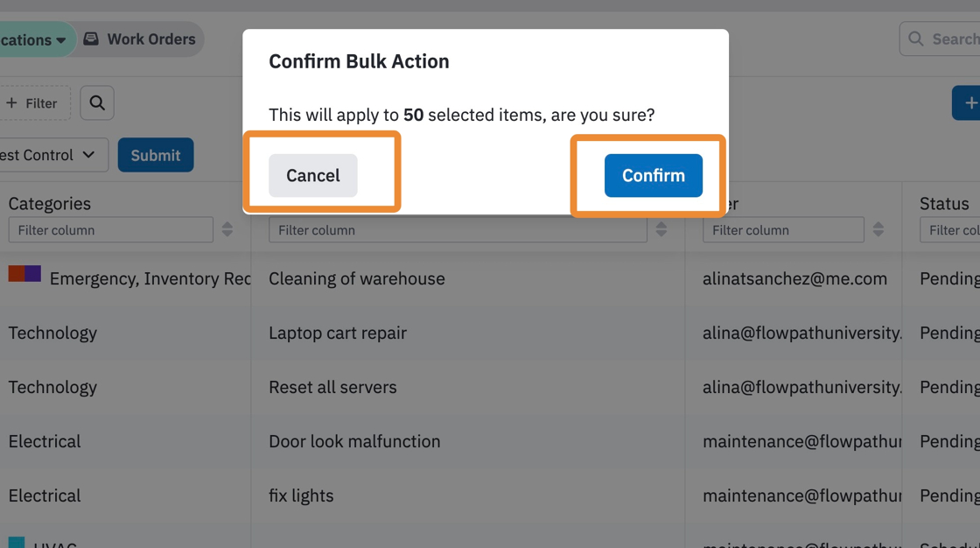Select the Work Orders tab
Viewport: 980px width, 548px height.
(x=140, y=39)
